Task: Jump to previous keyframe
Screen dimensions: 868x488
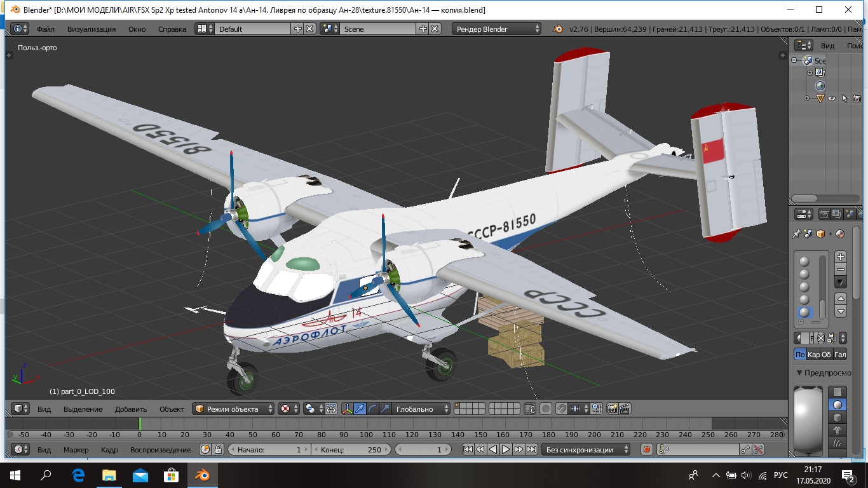Action: (480, 449)
